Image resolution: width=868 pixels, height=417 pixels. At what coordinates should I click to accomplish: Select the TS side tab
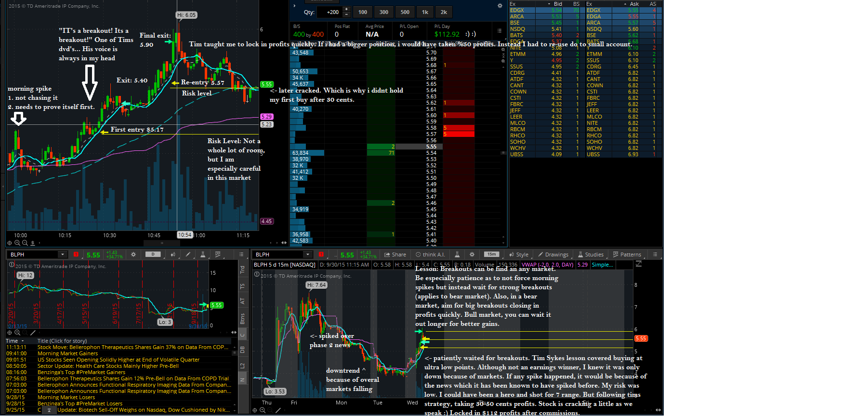243,286
